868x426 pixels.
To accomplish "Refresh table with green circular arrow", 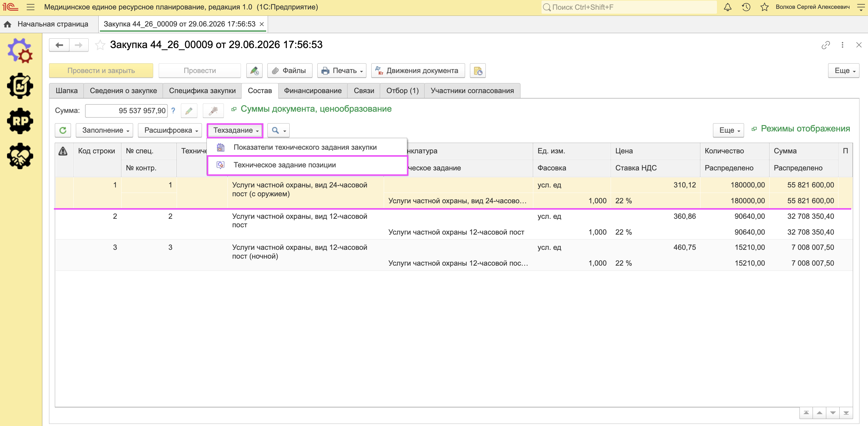I will [63, 130].
